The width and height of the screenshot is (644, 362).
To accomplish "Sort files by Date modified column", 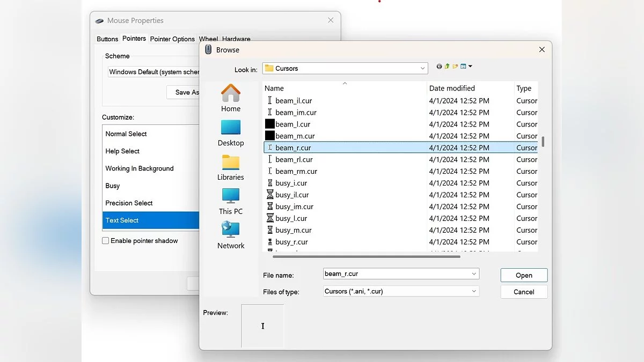I will tap(452, 88).
